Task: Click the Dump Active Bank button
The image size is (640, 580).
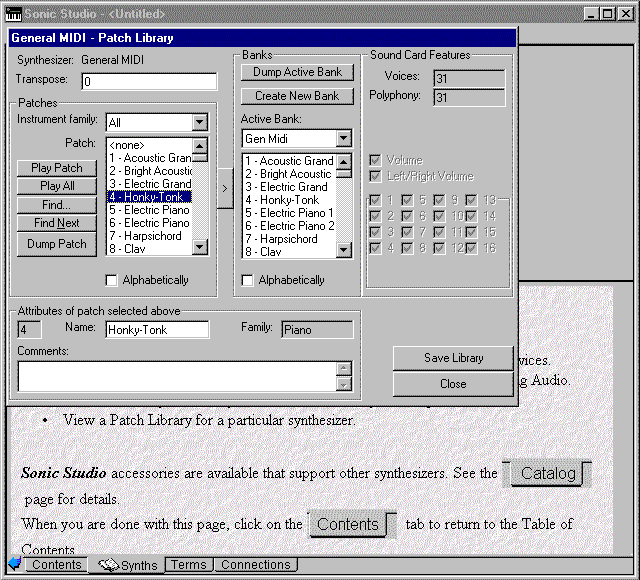Action: (297, 72)
